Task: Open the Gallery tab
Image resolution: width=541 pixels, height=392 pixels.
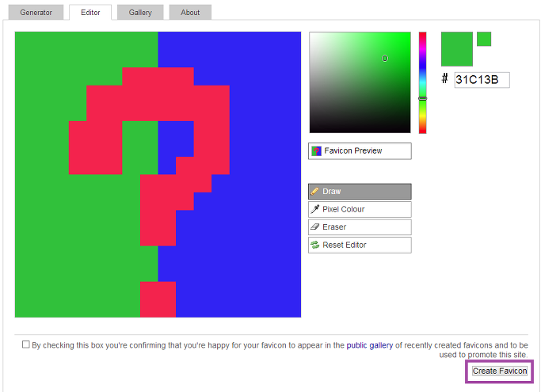Action: [140, 13]
